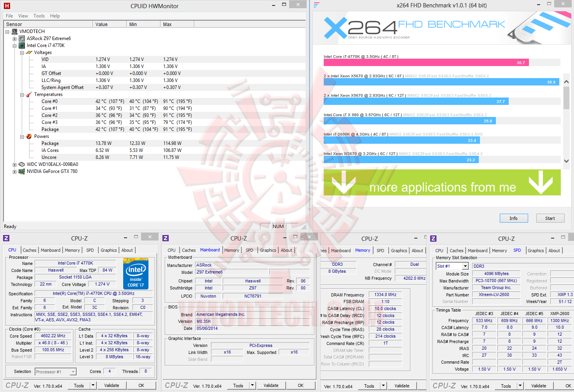Select the CPU tab in the CPU-Z Memory Slot Selection window
The width and height of the screenshot is (574, 392).
[440, 251]
